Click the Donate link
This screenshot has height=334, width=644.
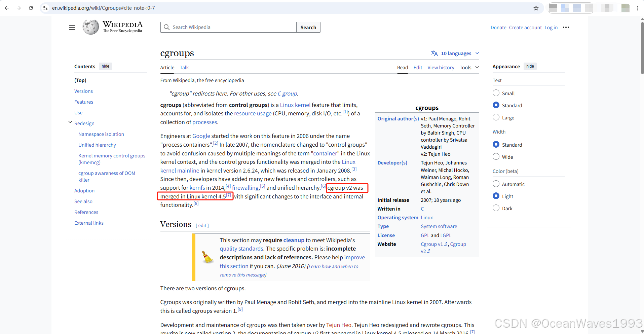tap(498, 28)
